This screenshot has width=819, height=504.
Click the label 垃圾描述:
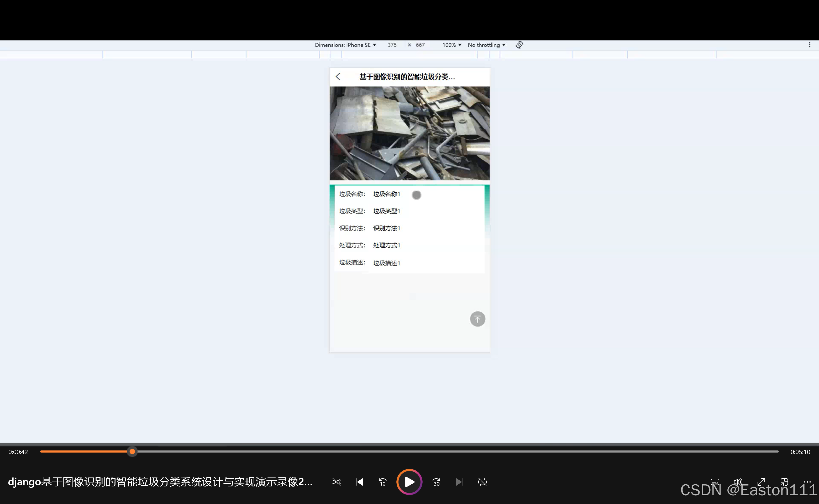[x=352, y=262]
